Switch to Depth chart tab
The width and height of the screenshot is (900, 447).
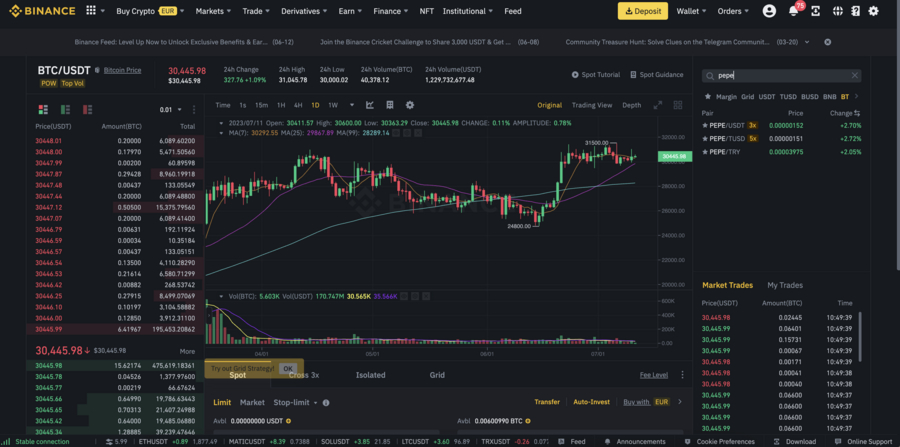click(631, 105)
